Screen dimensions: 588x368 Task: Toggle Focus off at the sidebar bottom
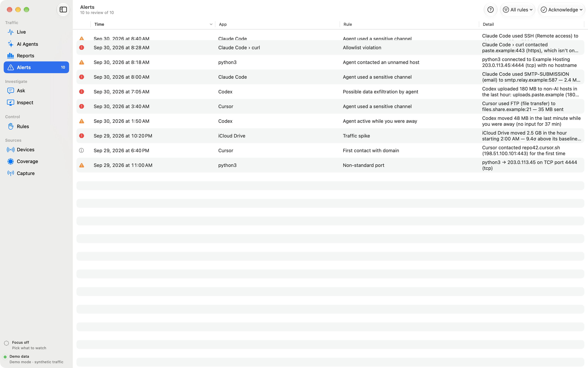(25, 345)
